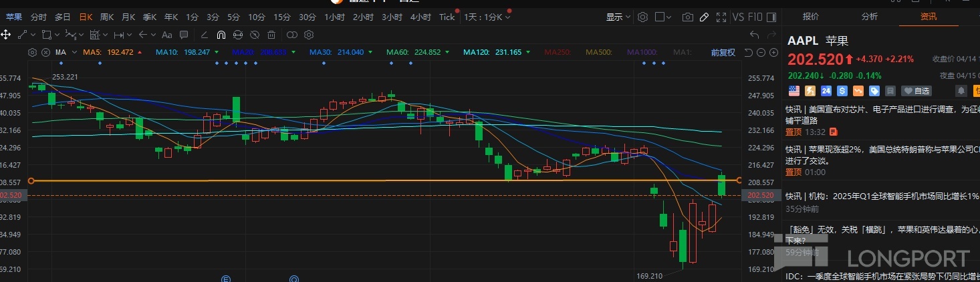Select the 周K weekly candlestick tab
The height and width of the screenshot is (282, 980).
click(x=107, y=17)
